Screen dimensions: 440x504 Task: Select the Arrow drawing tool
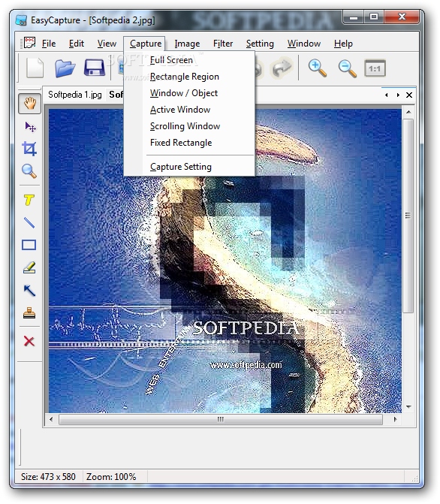(x=29, y=290)
